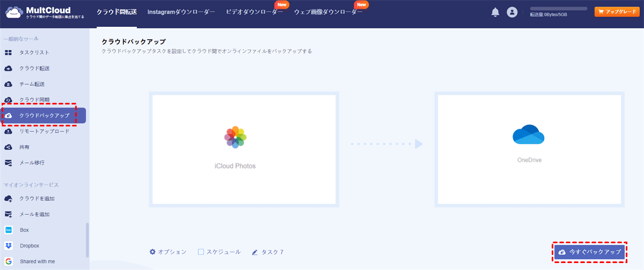644x270 pixels.
Task: Open クラウド転送 in the sidebar
Action: pos(35,69)
